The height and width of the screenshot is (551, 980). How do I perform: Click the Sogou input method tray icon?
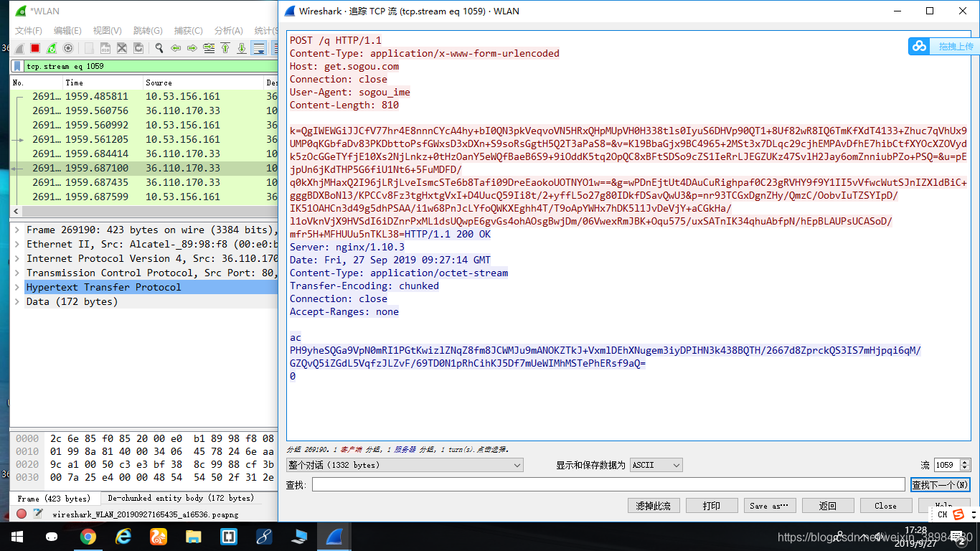pyautogui.click(x=958, y=514)
